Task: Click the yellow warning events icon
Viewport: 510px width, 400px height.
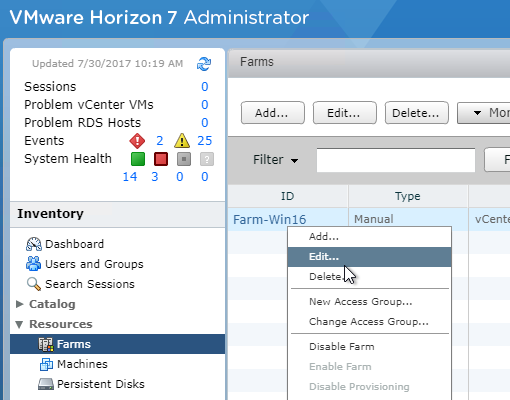Action: click(182, 141)
